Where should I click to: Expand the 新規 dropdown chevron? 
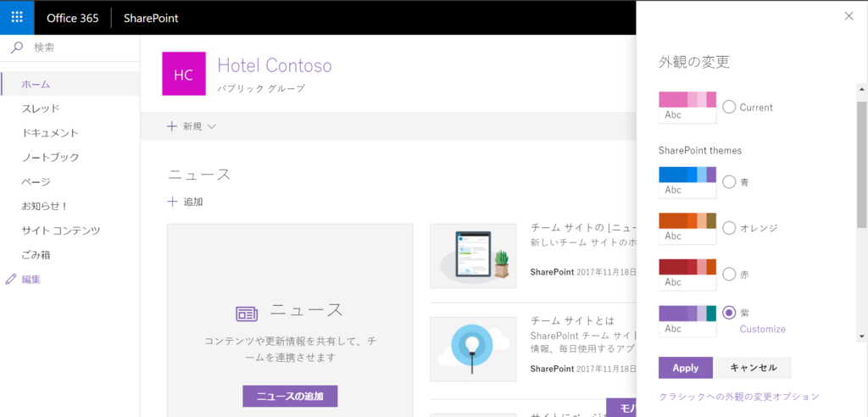click(211, 126)
